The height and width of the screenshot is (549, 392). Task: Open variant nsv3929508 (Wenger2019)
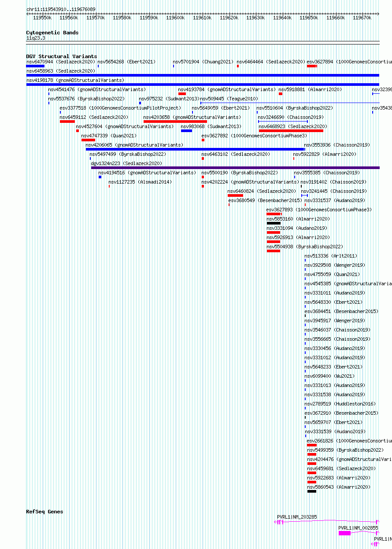click(335, 265)
